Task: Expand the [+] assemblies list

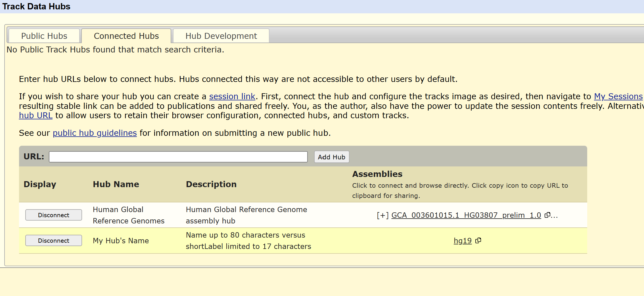Action: pos(382,215)
